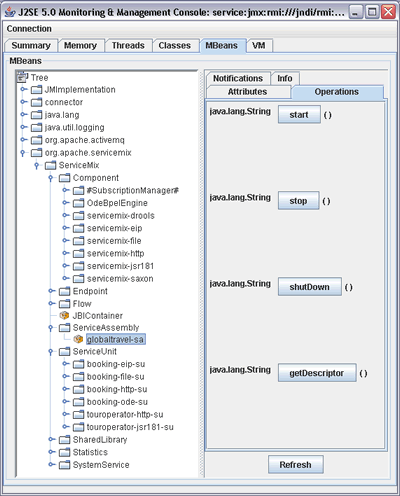400x496 pixels.
Task: Click the Tree root icon
Action: pyautogui.click(x=22, y=77)
